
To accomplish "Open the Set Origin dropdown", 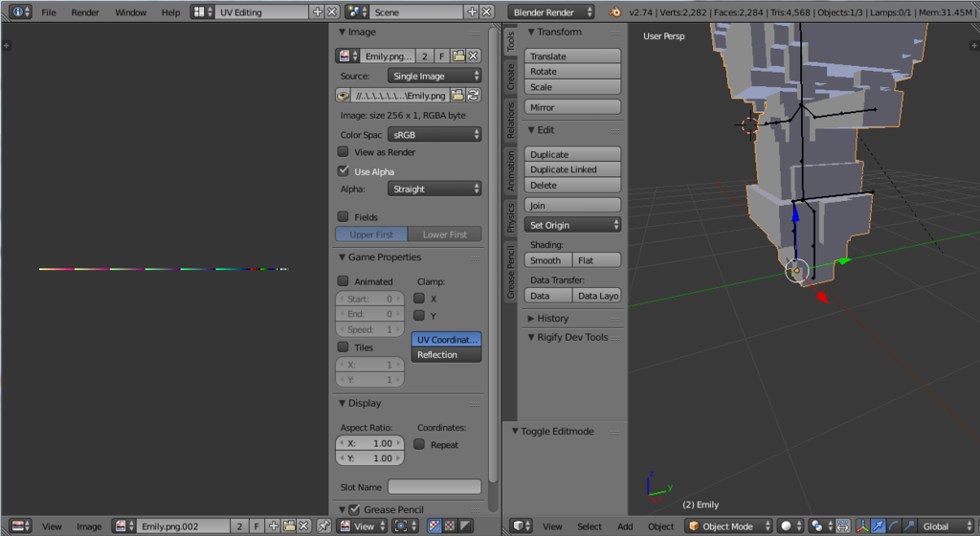I will [572, 225].
